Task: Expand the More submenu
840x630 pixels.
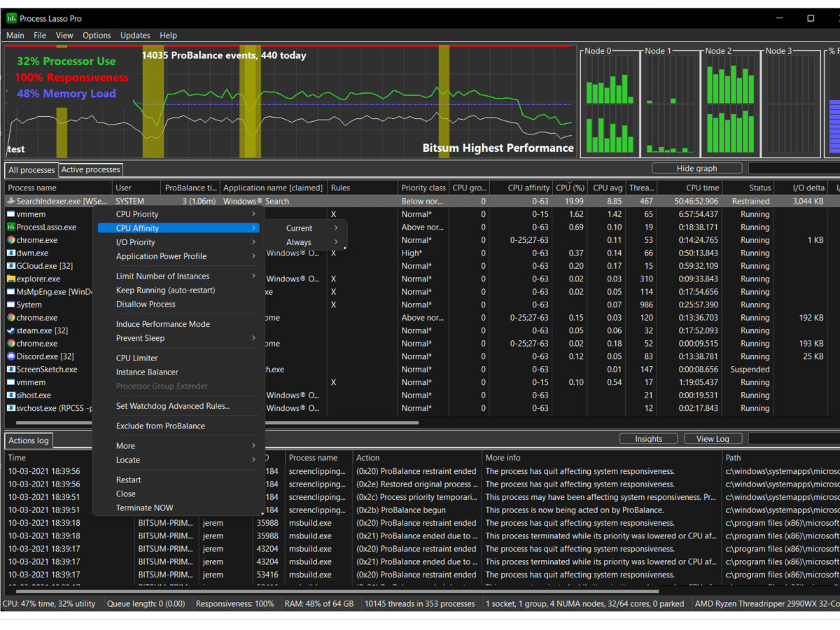Action: (x=178, y=446)
